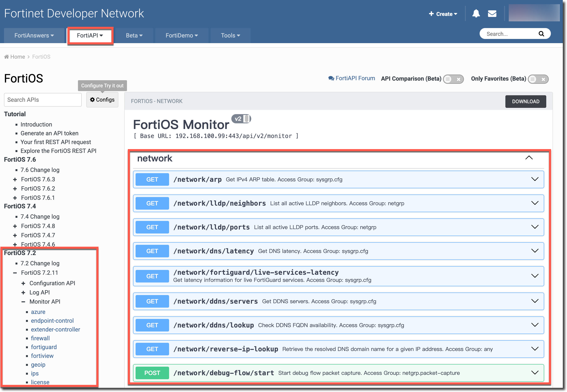Open the fortiguard monitor API link
567x392 pixels.
pyautogui.click(x=44, y=347)
